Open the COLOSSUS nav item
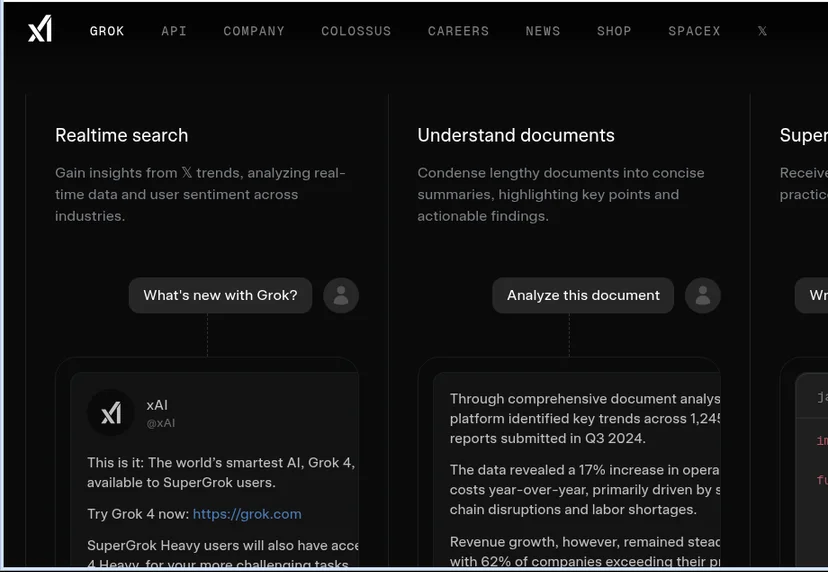The image size is (828, 572). [x=356, y=31]
